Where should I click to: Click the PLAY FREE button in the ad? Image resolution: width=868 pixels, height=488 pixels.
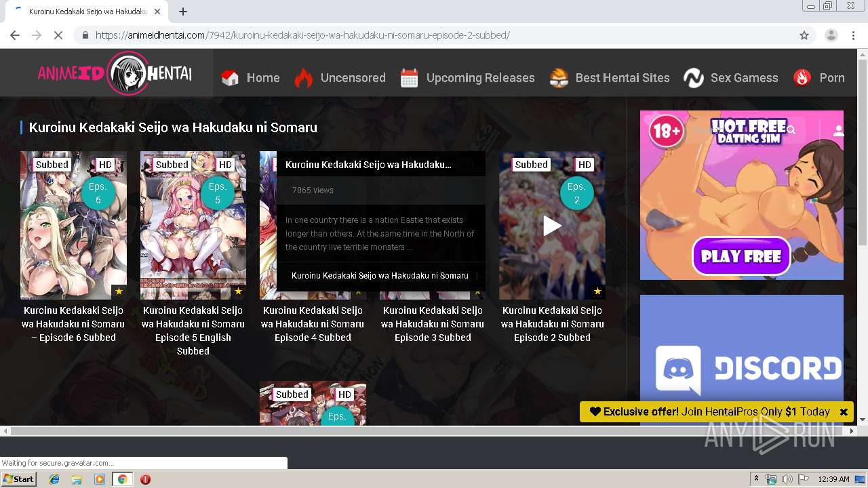click(x=741, y=256)
